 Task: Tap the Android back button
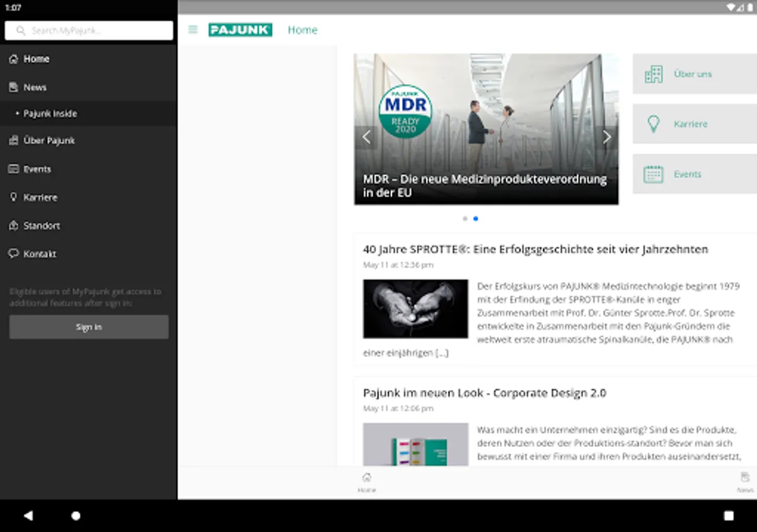28,515
